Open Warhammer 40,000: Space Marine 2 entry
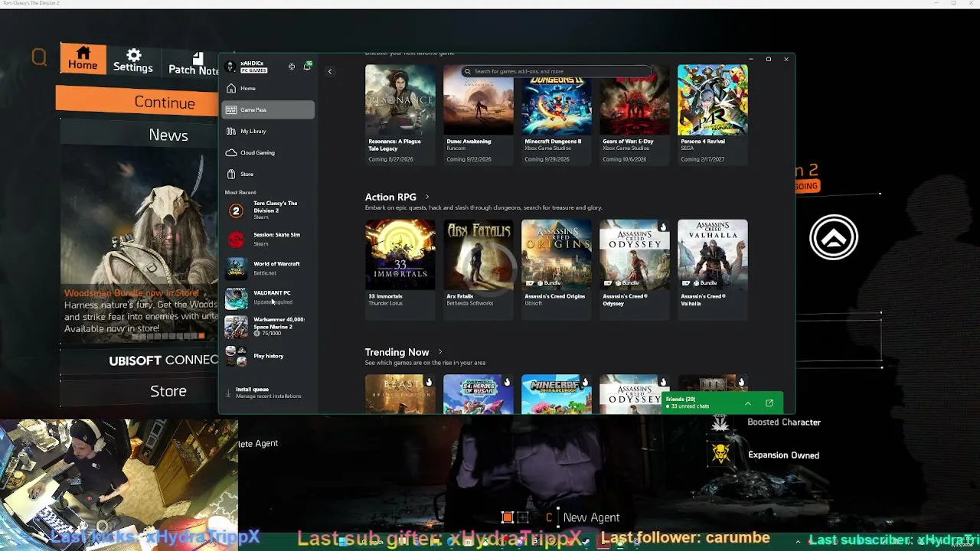This screenshot has width=980, height=551. click(x=268, y=326)
